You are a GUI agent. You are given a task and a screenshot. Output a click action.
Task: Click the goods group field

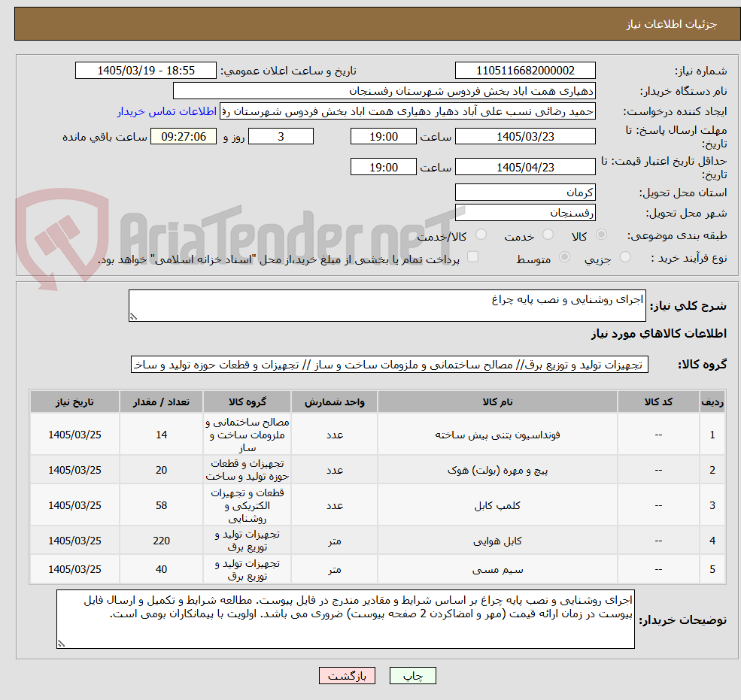click(390, 365)
